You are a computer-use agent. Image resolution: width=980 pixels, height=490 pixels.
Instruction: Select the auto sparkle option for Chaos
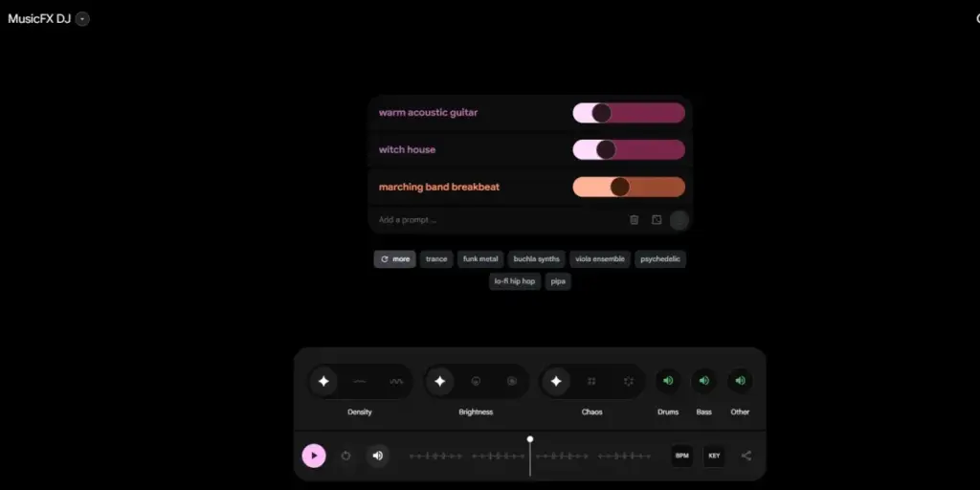click(556, 381)
